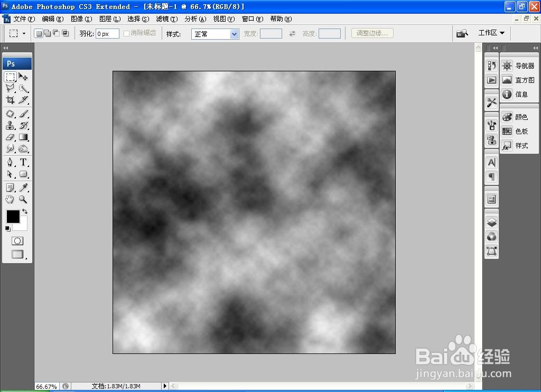This screenshot has width=541, height=392.
Task: Select the Slice tool
Action: click(x=23, y=100)
